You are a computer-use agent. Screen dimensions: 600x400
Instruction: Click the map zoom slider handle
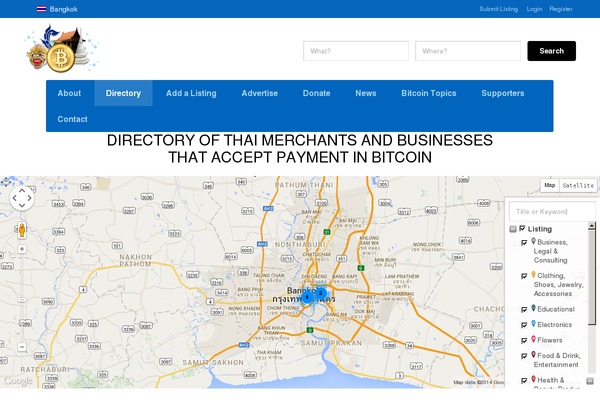tap(22, 300)
